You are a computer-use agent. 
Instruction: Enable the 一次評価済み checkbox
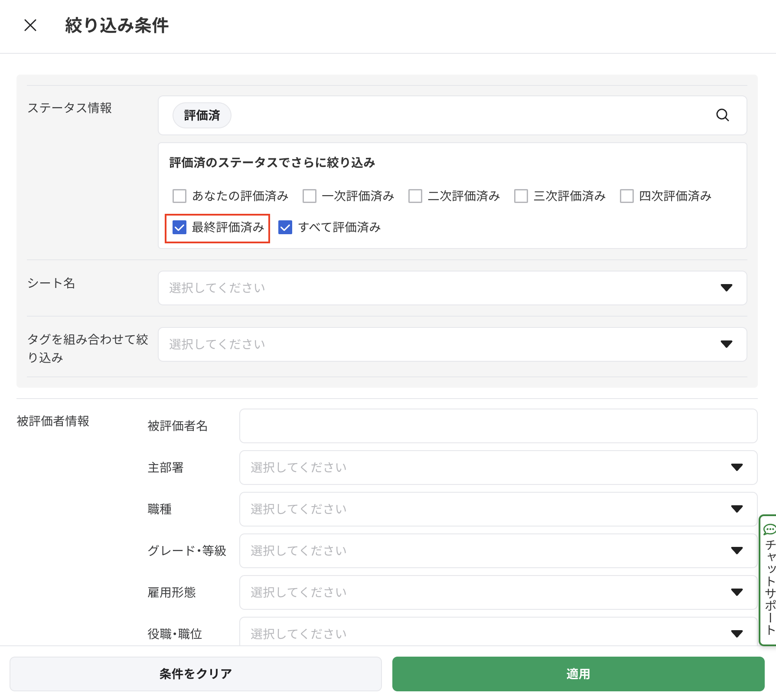pyautogui.click(x=310, y=196)
